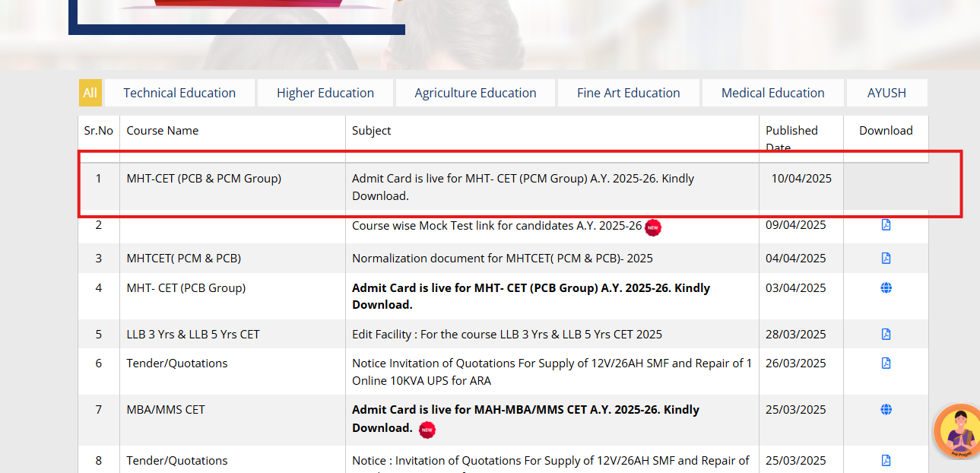Download the Tender/Quotations notice dated 25/03/2025
The image size is (980, 473).
coord(885,459)
